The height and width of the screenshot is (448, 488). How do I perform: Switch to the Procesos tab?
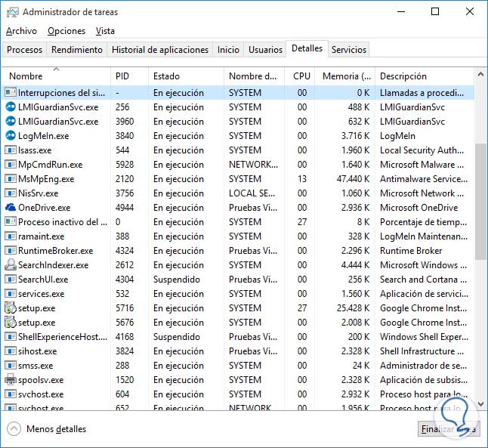[x=25, y=50]
